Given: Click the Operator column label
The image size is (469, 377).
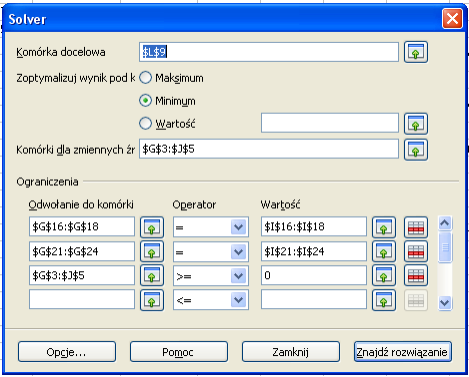Looking at the screenshot, I should [x=194, y=205].
